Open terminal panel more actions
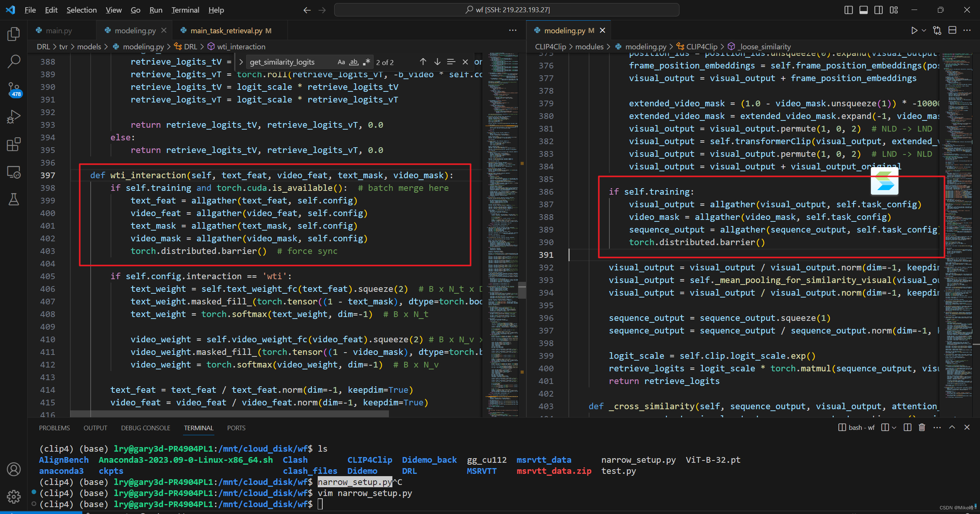The image size is (980, 514). coord(937,428)
